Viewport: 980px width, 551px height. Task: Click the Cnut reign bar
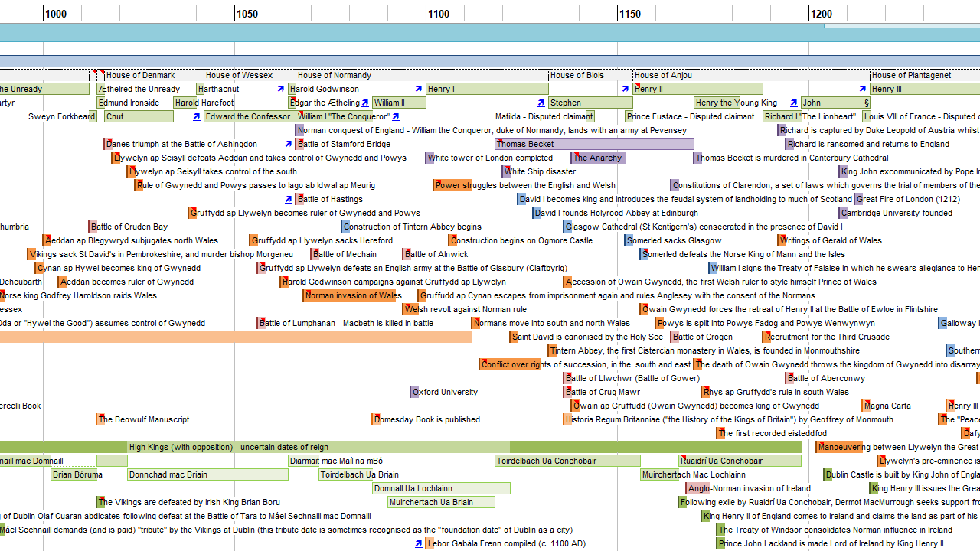(139, 116)
